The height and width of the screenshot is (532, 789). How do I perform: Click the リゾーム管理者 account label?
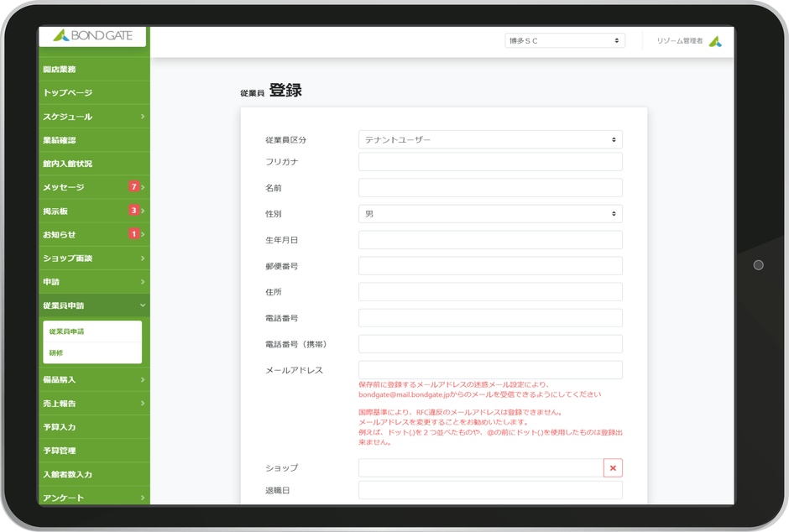tap(678, 39)
